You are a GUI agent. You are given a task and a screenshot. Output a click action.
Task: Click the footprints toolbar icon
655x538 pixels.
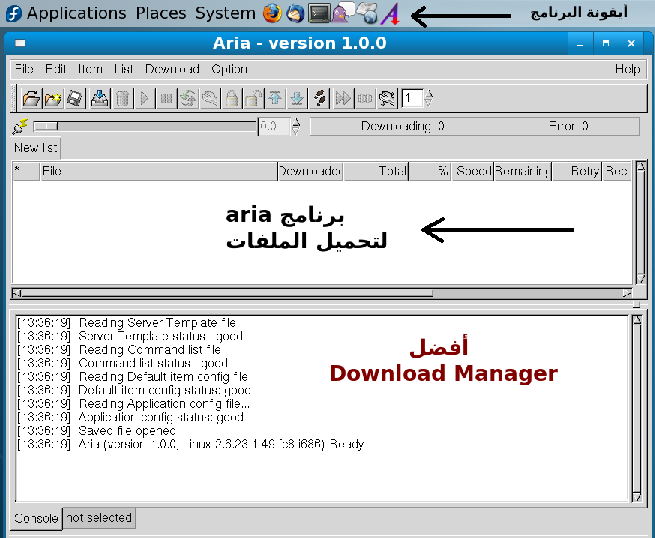point(320,99)
